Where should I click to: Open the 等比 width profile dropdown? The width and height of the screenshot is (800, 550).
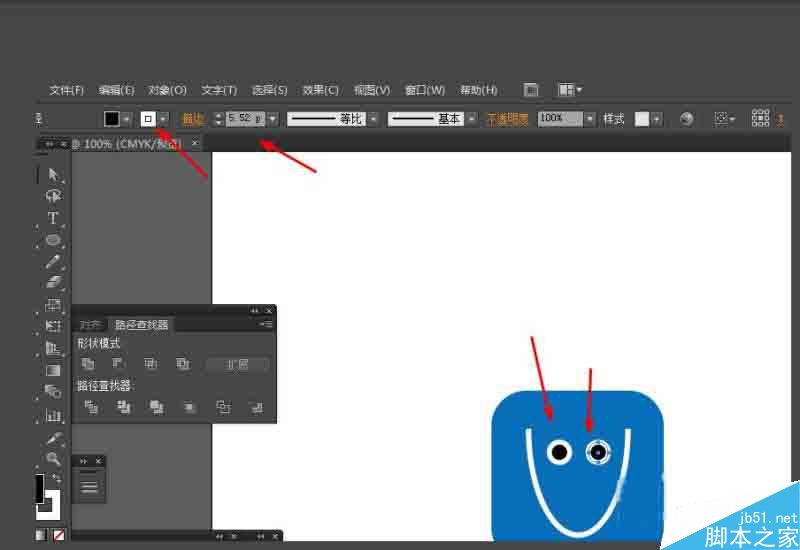point(373,119)
